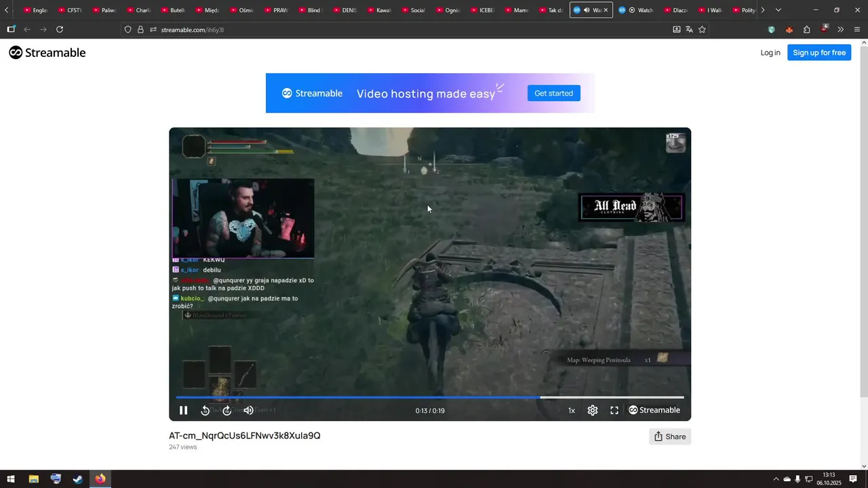Enter fullscreen mode in the player
Image resolution: width=868 pixels, height=488 pixels.
click(614, 410)
